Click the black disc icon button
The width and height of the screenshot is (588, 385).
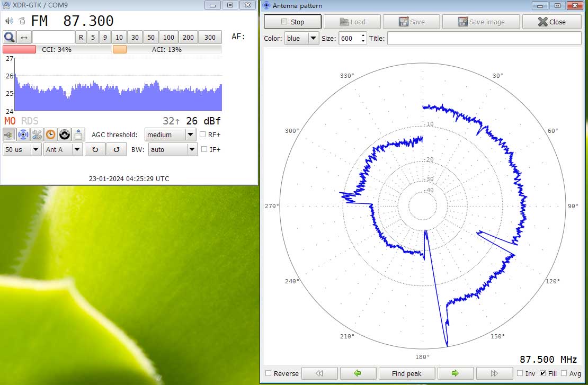pyautogui.click(x=65, y=135)
